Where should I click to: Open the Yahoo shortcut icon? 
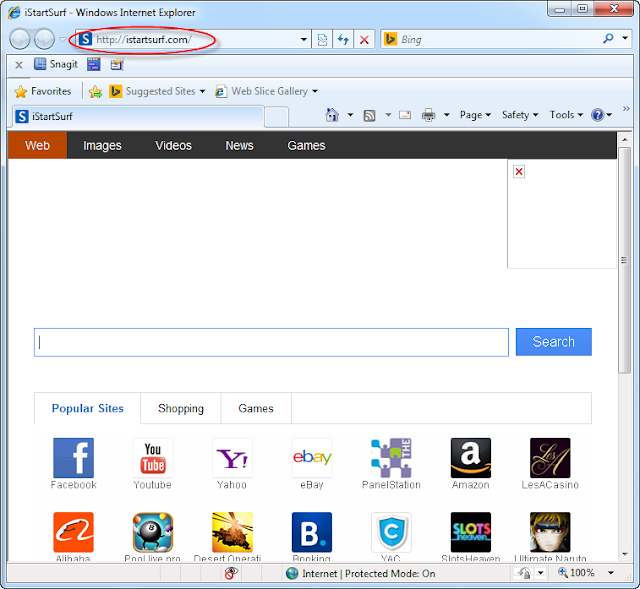tap(232, 458)
